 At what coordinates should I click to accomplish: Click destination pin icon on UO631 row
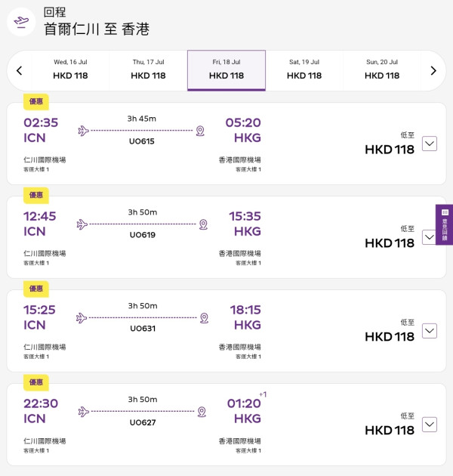pyautogui.click(x=204, y=318)
